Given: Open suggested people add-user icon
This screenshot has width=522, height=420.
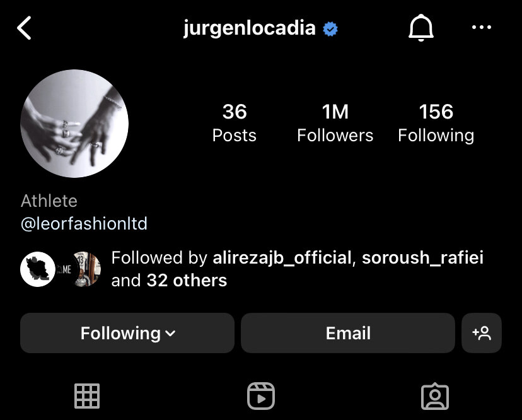Looking at the screenshot, I should coord(482,333).
